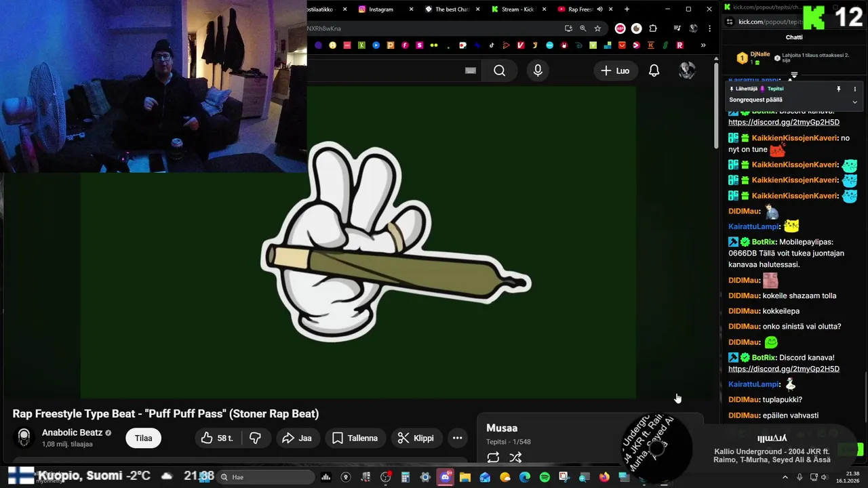This screenshot has width=868, height=488.
Task: Save video with the Tallenna button
Action: click(355, 438)
